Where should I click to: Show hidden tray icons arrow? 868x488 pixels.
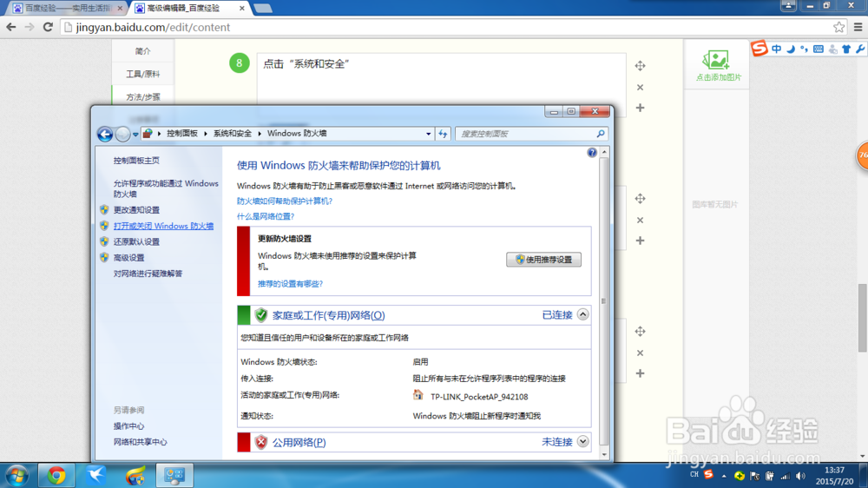pos(724,476)
